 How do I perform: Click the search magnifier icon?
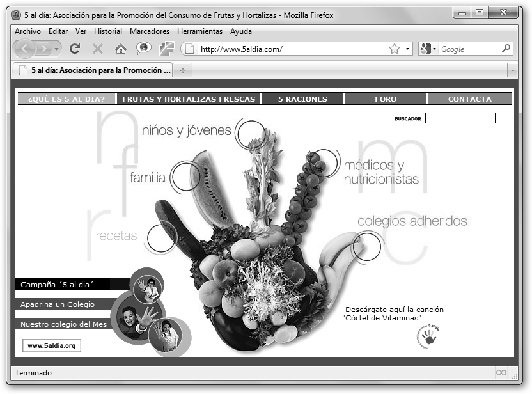(506, 49)
